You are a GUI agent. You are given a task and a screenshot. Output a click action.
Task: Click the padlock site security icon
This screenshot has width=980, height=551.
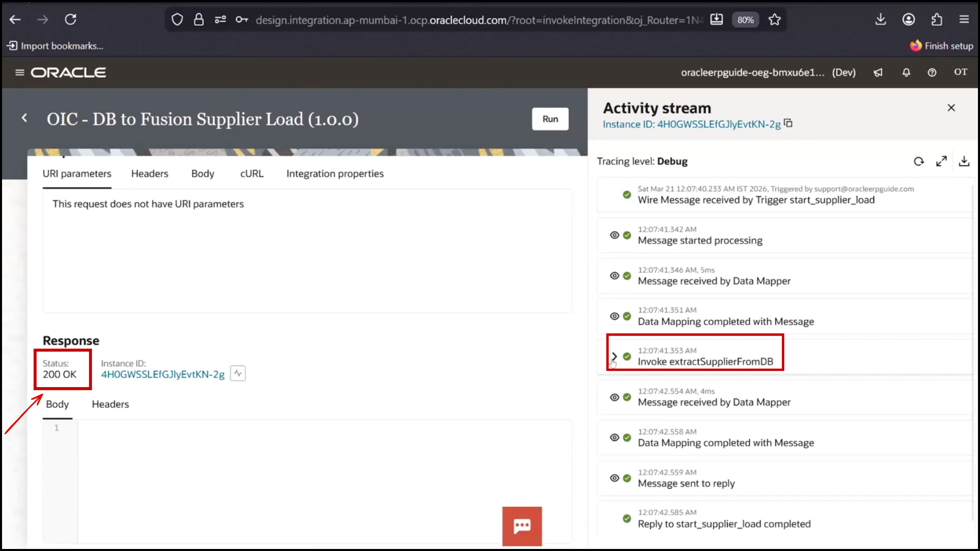(x=199, y=20)
